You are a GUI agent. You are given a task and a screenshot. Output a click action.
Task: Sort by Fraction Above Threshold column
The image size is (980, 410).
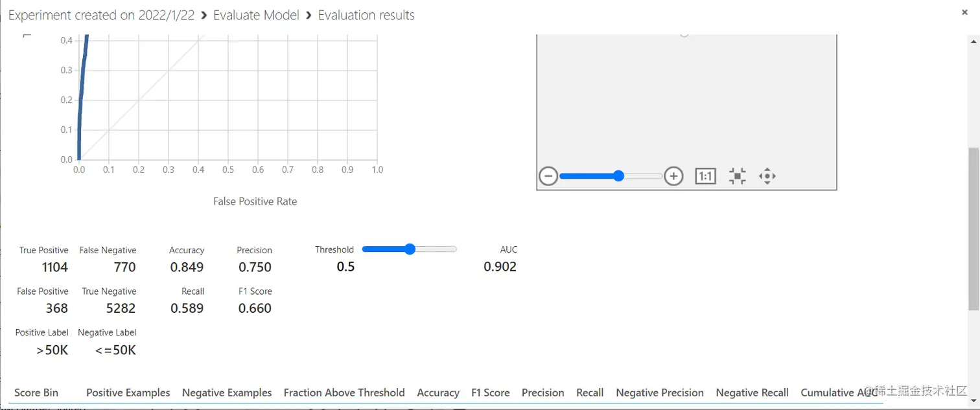click(344, 393)
